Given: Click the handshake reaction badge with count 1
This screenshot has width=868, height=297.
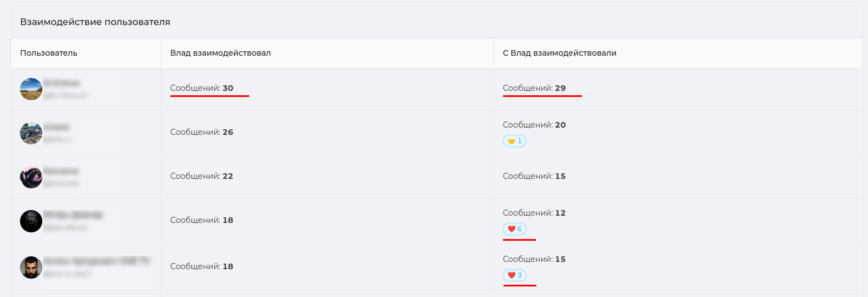Looking at the screenshot, I should 515,141.
